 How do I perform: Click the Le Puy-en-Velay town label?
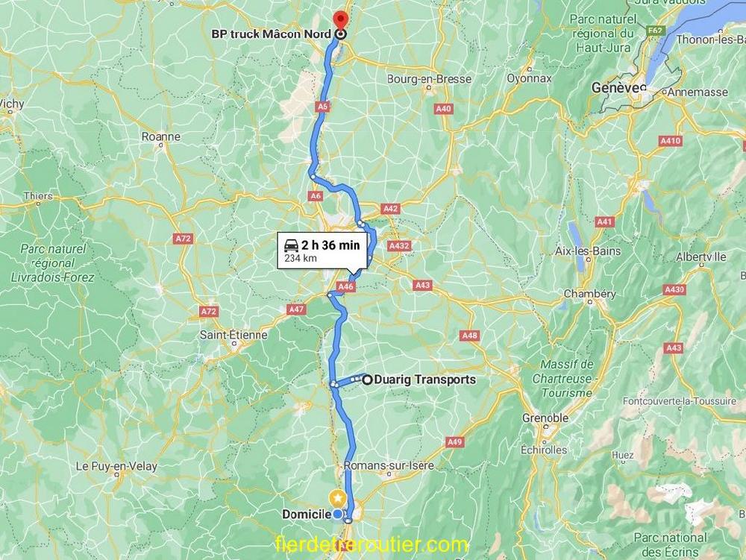(116, 466)
